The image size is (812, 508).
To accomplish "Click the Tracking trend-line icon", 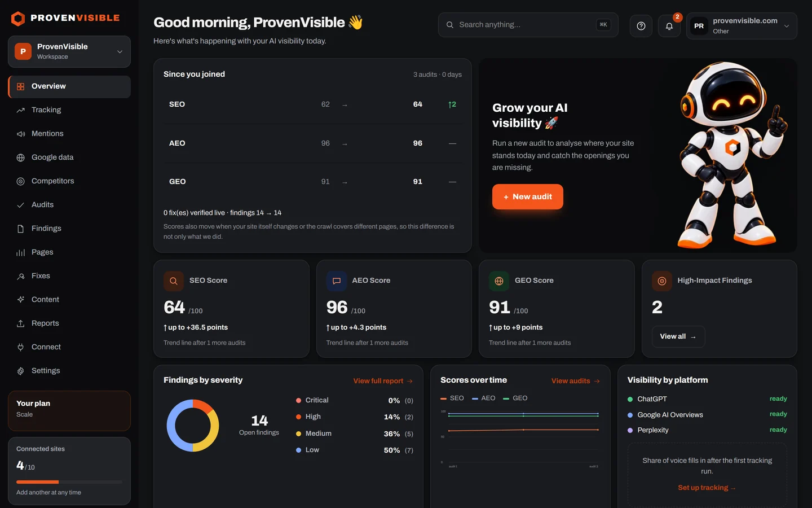I will [x=21, y=110].
